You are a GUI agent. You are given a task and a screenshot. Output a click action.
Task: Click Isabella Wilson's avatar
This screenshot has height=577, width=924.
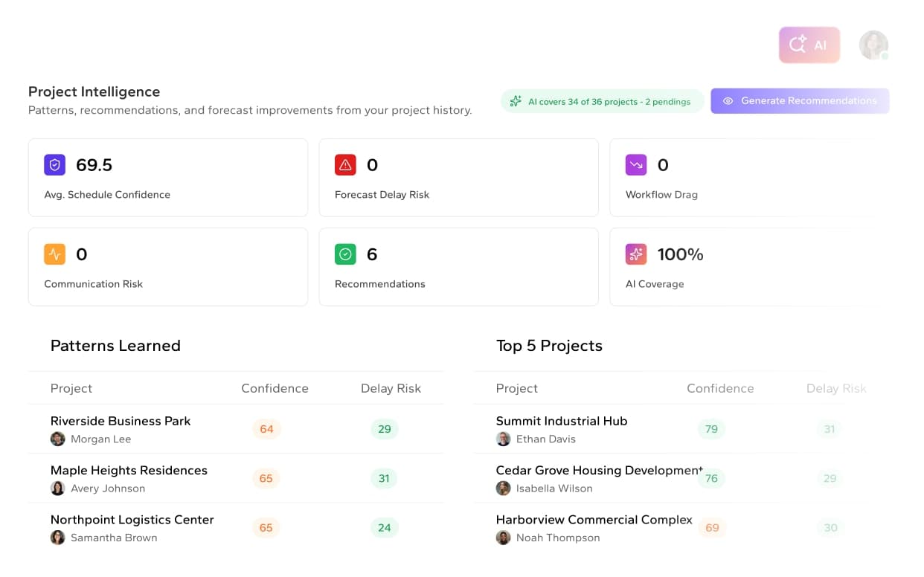point(503,488)
